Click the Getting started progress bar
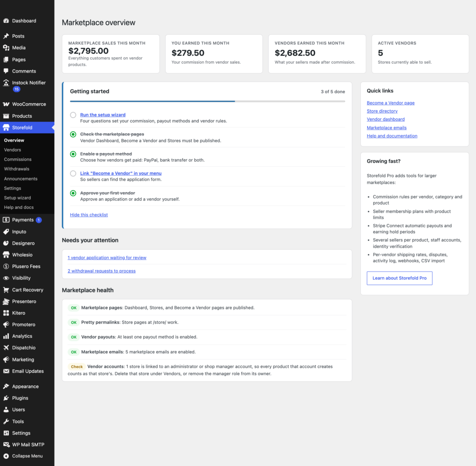 coord(208,101)
